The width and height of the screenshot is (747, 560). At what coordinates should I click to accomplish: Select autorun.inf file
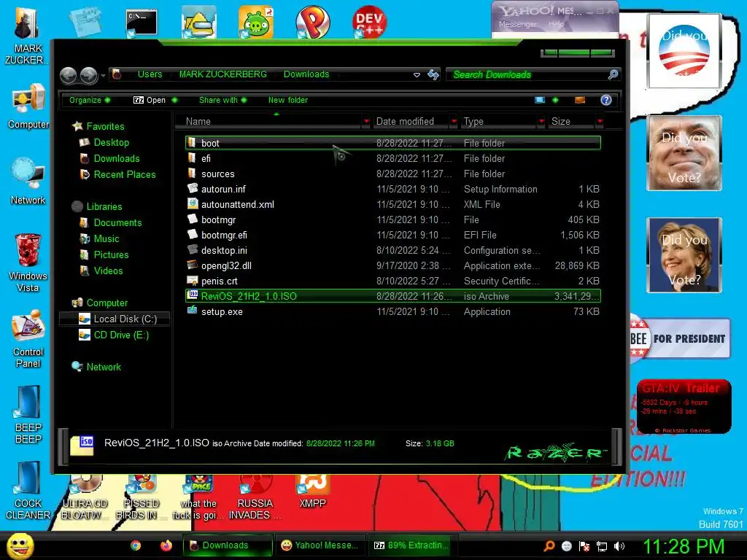(x=393, y=189)
